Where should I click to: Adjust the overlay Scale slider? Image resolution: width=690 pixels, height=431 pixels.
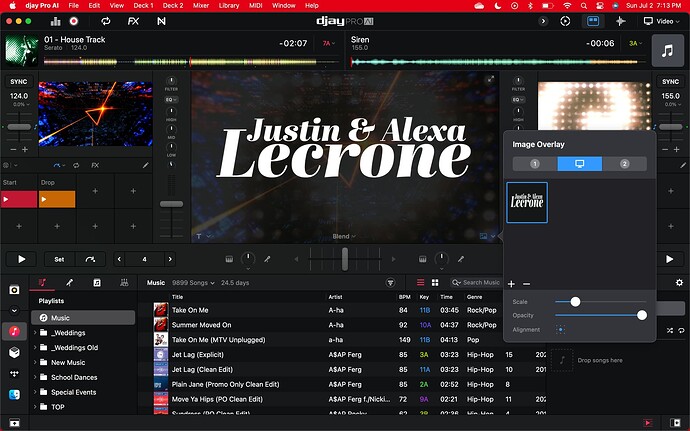pyautogui.click(x=575, y=302)
